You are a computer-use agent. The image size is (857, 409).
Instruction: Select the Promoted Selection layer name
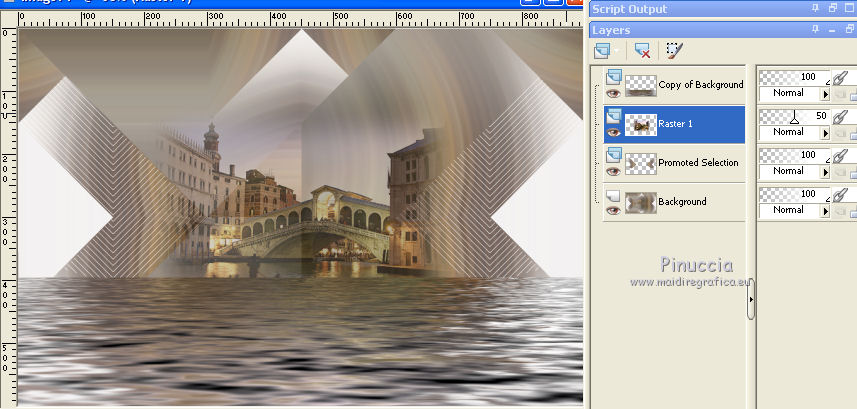(698, 162)
